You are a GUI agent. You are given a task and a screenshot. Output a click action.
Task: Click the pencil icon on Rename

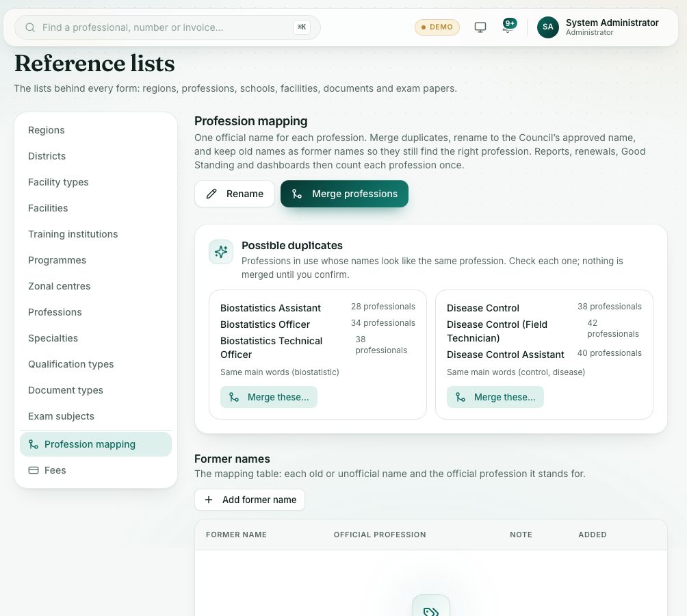[x=211, y=194]
